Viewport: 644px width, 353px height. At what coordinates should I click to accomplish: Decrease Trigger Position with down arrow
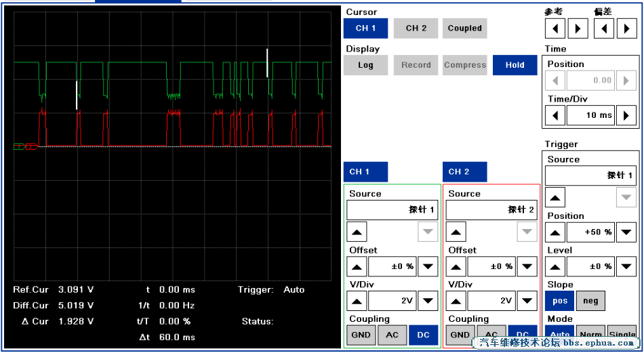tap(626, 232)
